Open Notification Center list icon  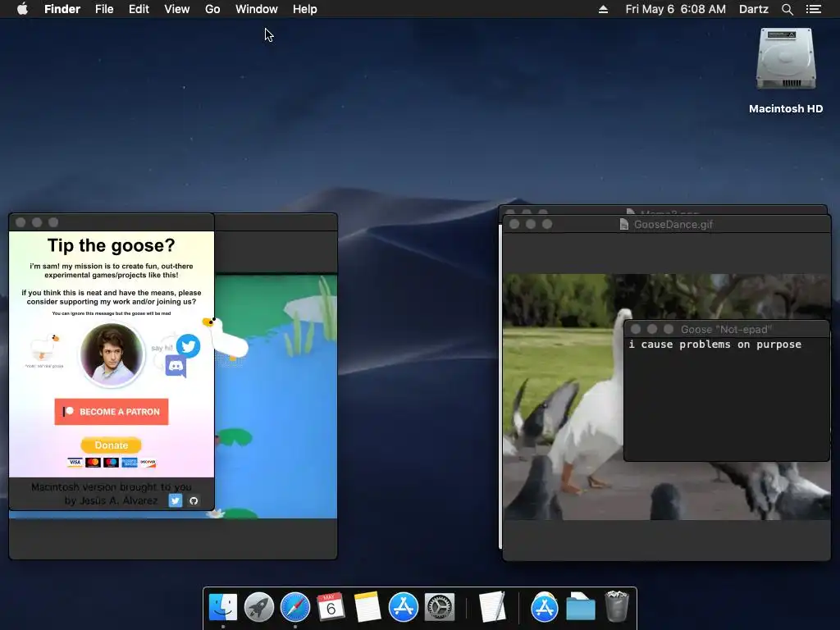coord(813,9)
